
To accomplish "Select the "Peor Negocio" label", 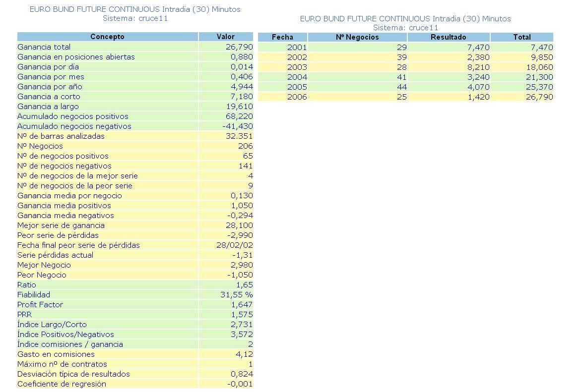I will 42,275.
